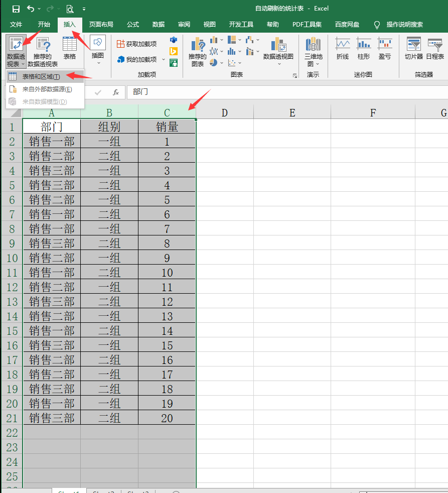Image resolution: width=448 pixels, height=493 pixels.
Task: Open the 帮助 tab
Action: click(x=273, y=25)
